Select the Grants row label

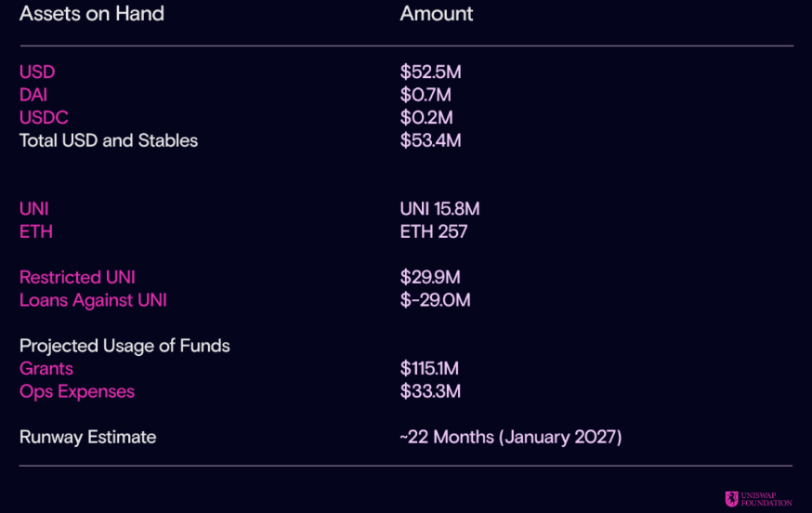click(x=46, y=368)
